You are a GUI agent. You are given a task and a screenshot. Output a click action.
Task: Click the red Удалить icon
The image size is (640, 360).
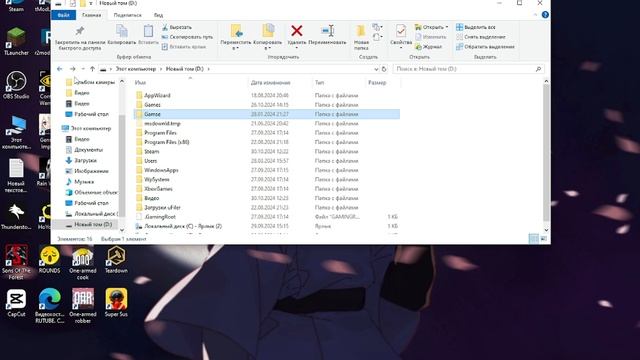[x=297, y=31]
